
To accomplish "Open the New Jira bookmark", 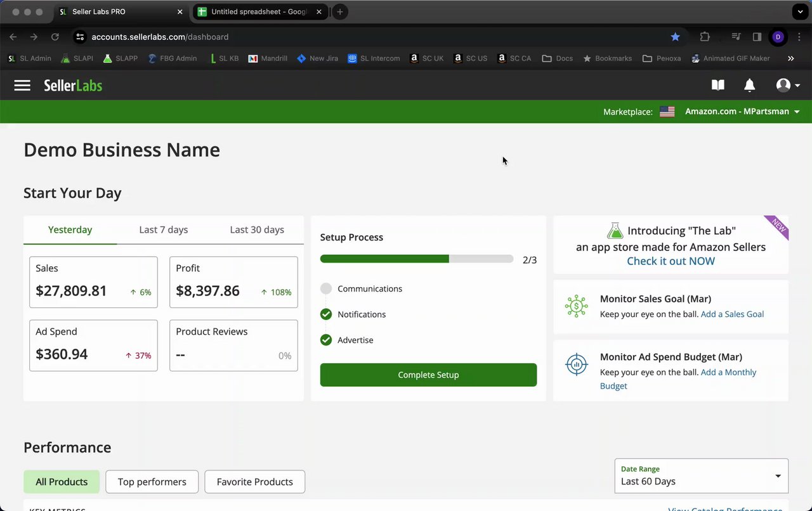I will [x=317, y=58].
